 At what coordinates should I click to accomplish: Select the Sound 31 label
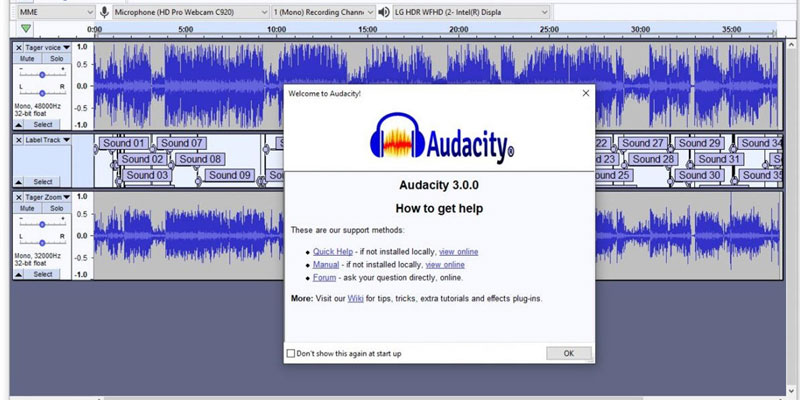[x=719, y=159]
